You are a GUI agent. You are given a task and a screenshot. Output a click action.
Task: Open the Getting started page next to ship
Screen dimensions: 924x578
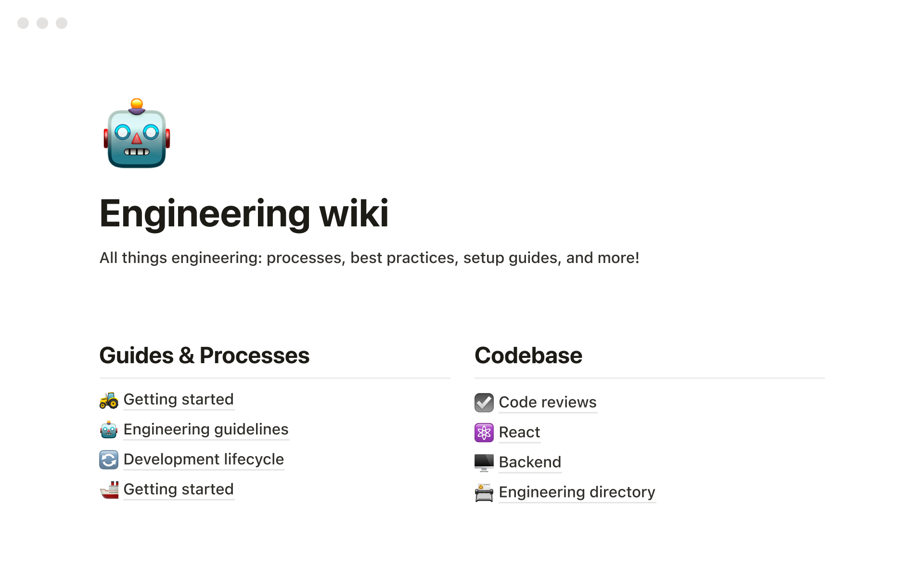pos(179,489)
